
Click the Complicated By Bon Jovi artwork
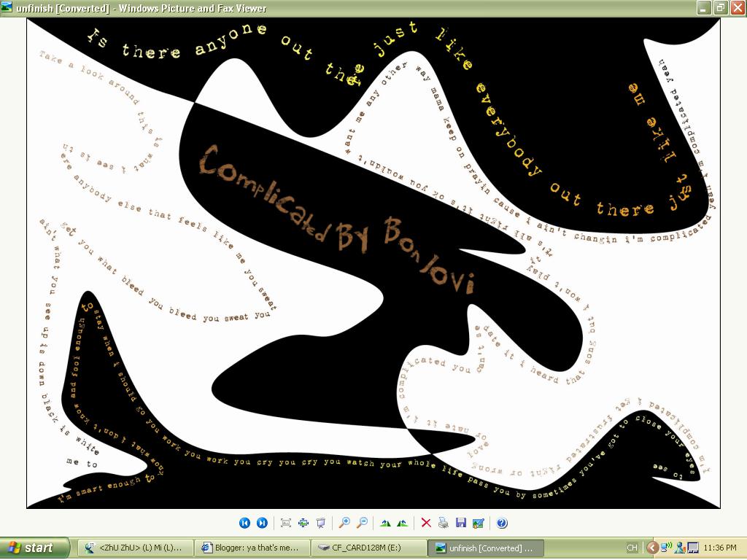point(373,263)
